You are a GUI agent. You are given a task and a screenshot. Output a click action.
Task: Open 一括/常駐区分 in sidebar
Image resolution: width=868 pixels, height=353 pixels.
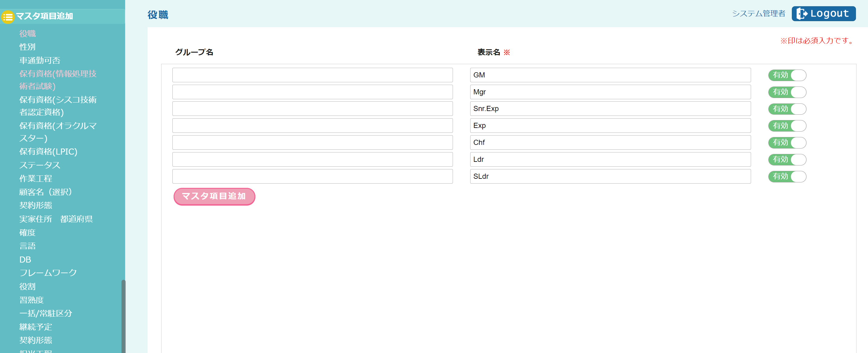(x=45, y=313)
